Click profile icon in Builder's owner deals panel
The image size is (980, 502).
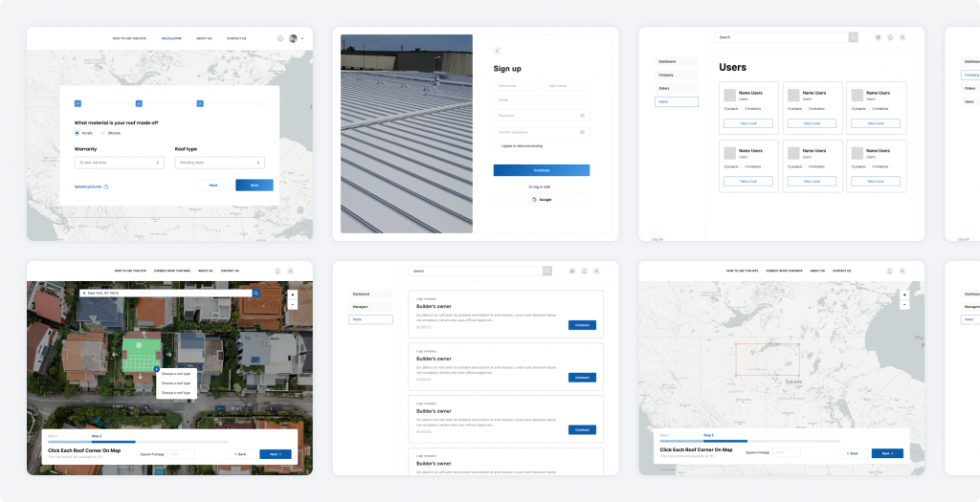click(x=596, y=271)
